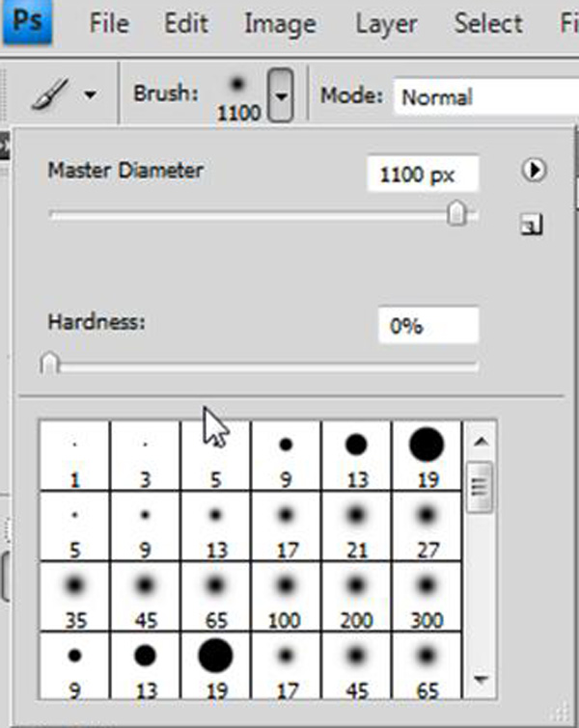579x728 pixels.
Task: Select the soft 45 brush in bottom row
Action: tap(356, 665)
